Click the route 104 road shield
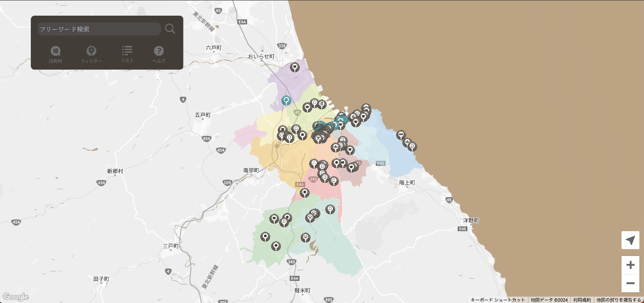This screenshot has height=303, width=644. point(227,183)
